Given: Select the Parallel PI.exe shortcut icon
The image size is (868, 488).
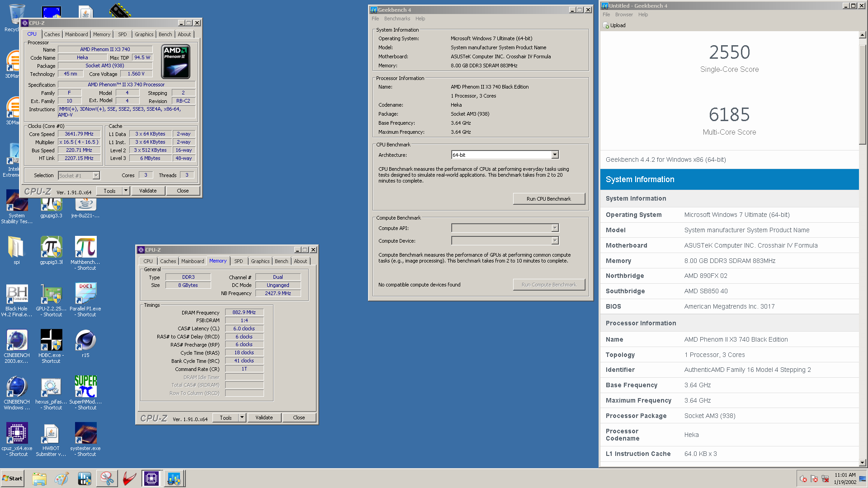Looking at the screenshot, I should point(85,300).
